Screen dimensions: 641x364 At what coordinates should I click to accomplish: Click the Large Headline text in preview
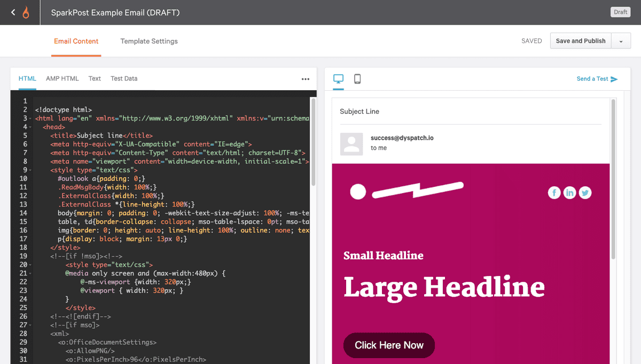[x=444, y=287]
